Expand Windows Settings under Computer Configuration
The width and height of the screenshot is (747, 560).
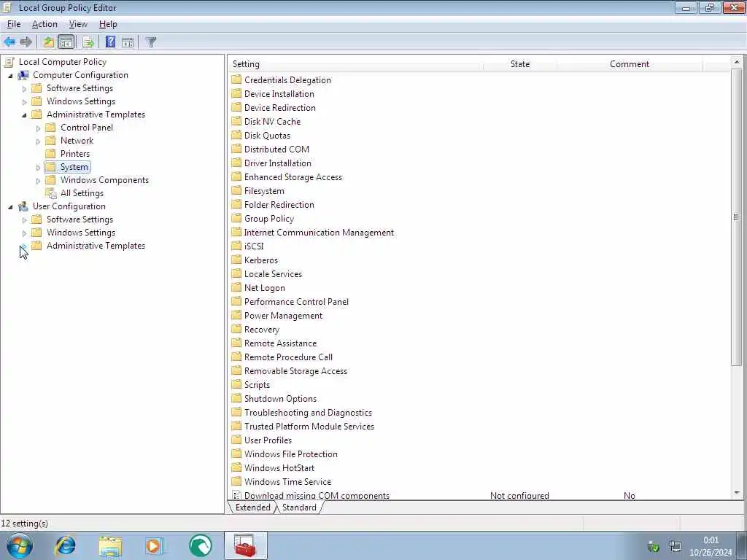pyautogui.click(x=24, y=102)
